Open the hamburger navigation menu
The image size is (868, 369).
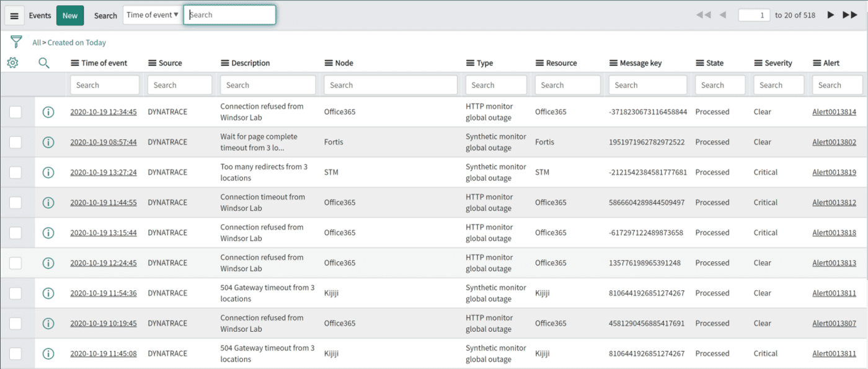tap(14, 15)
